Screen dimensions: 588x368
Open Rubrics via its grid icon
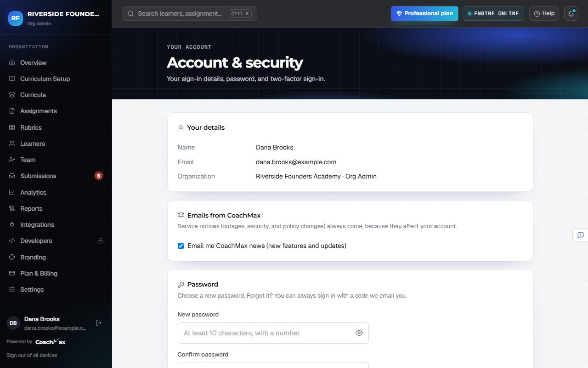pos(12,127)
